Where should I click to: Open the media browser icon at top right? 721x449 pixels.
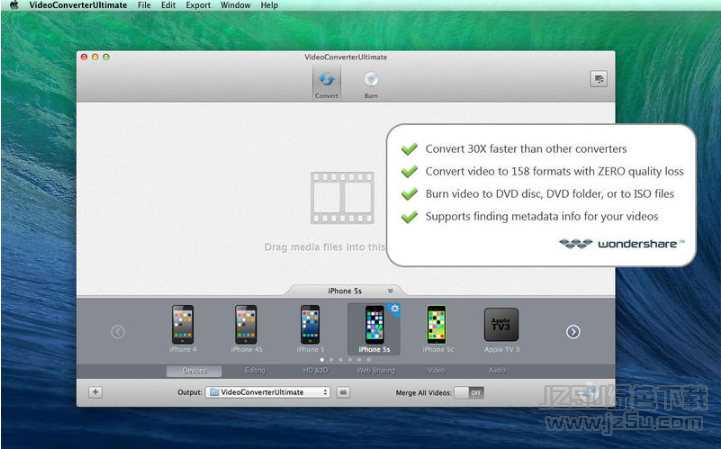point(598,79)
